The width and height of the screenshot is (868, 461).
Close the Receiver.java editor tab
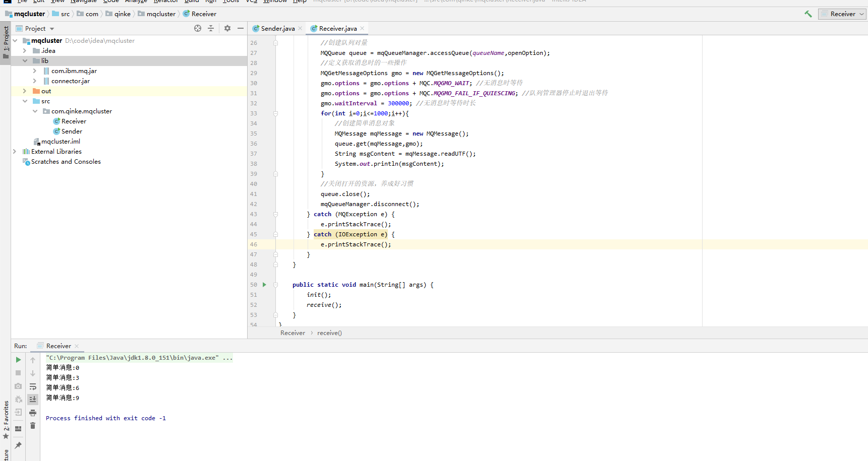(362, 28)
